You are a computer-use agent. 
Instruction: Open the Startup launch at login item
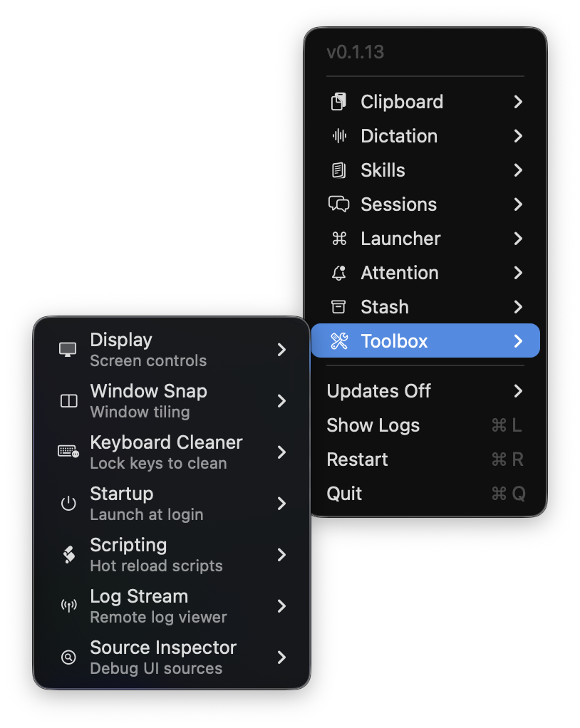171,503
